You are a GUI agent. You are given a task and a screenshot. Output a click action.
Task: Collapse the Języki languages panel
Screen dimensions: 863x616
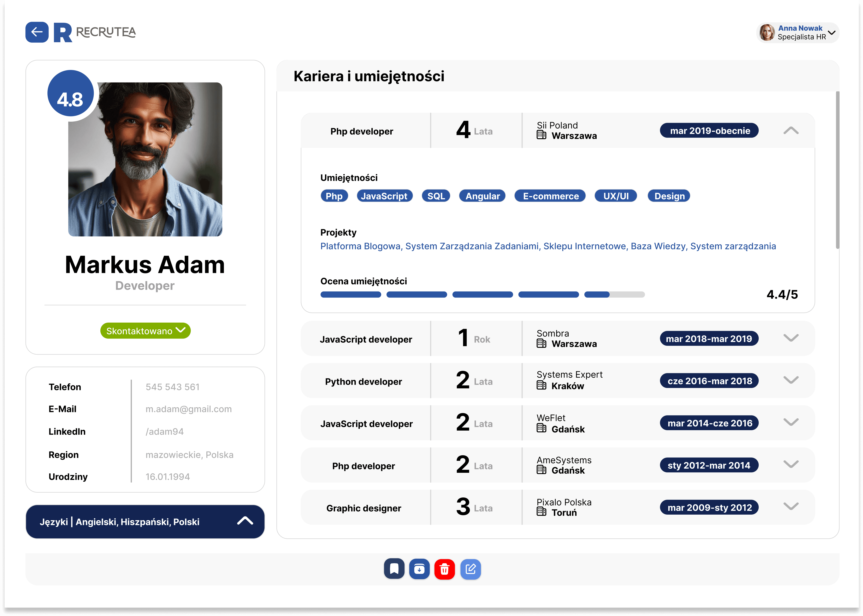tap(245, 521)
